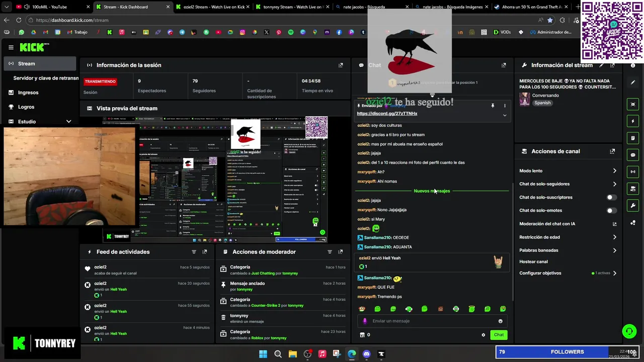
Task: Click the shop icon below the message box
Action: pyautogui.click(x=362, y=335)
